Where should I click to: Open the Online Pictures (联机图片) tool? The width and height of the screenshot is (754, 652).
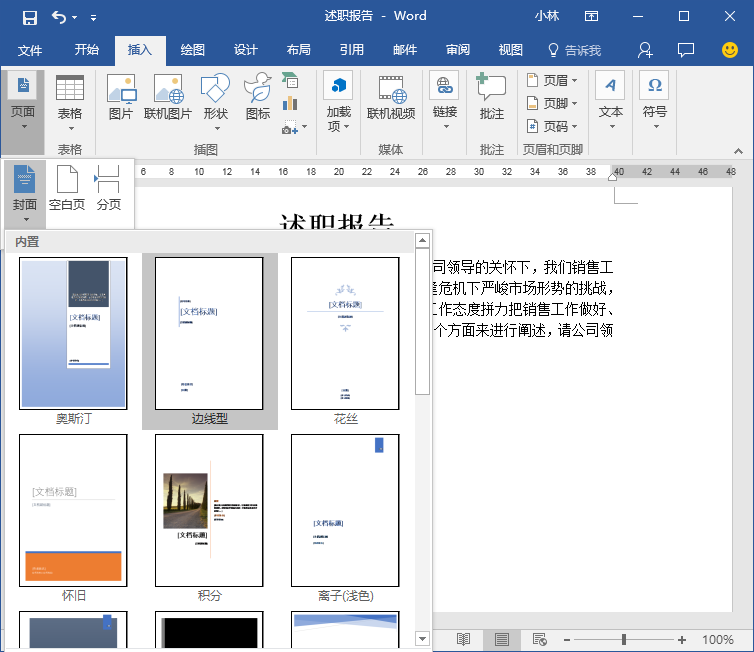pos(168,97)
